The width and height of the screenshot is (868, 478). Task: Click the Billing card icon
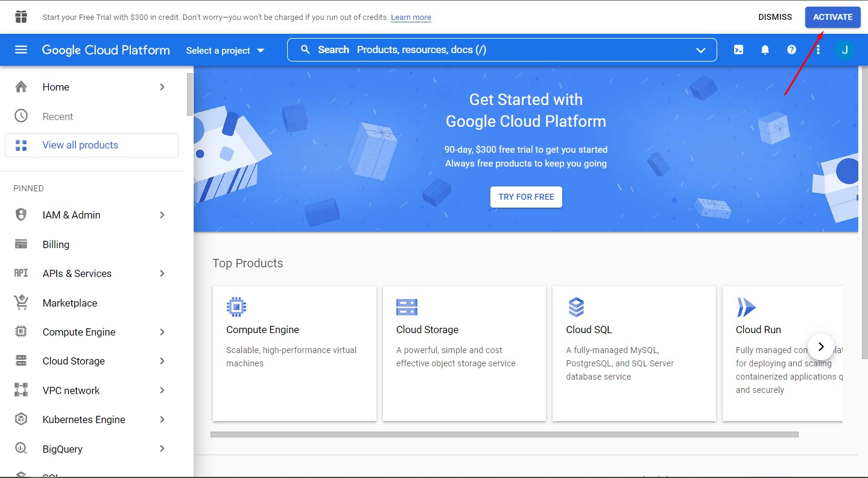click(21, 244)
